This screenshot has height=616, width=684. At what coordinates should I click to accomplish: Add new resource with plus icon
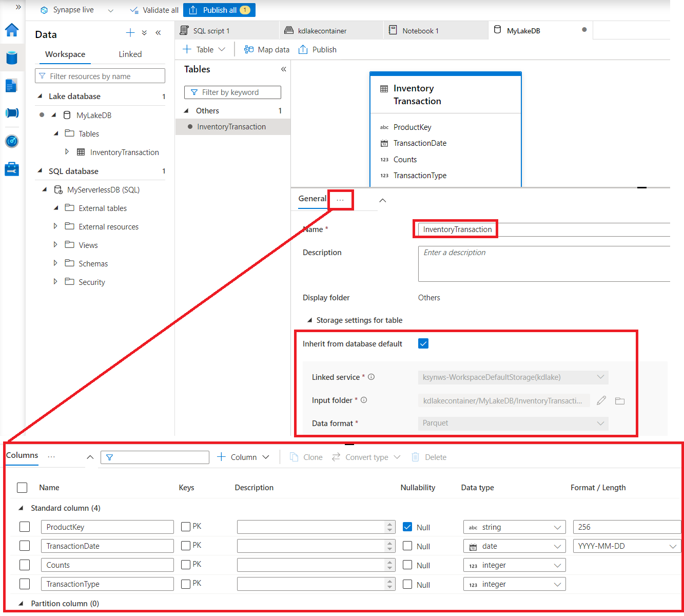click(130, 33)
